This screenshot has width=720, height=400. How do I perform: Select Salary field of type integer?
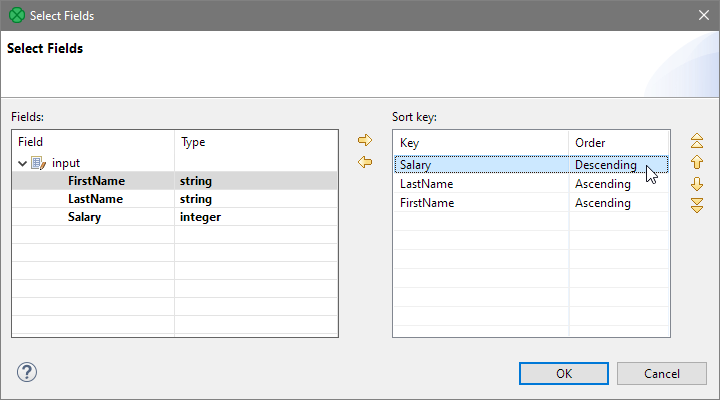84,217
